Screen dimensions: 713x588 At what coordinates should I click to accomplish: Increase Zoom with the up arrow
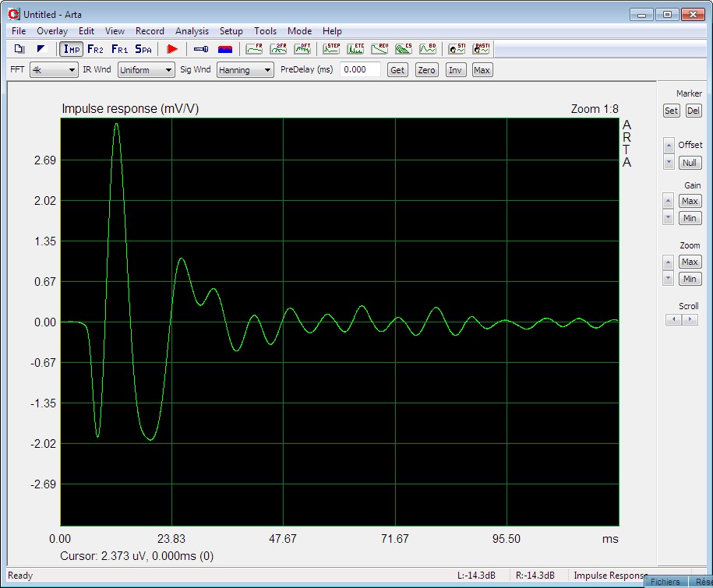668,262
